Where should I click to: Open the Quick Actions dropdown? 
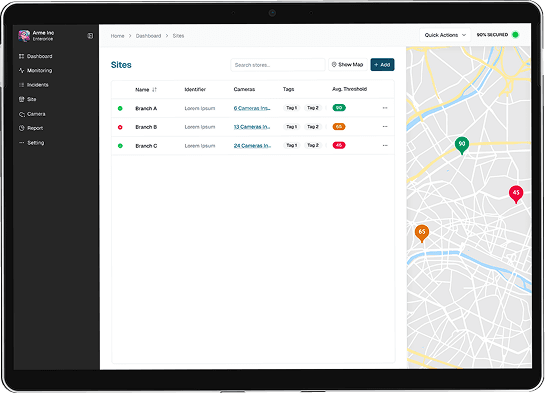(445, 35)
